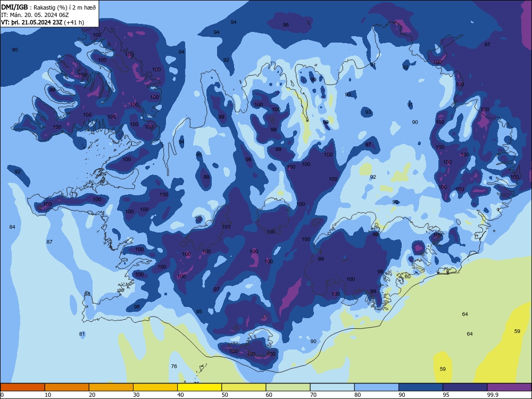Click the '20' legend scale label
Screen dimensions: 532x399
coord(92,395)
